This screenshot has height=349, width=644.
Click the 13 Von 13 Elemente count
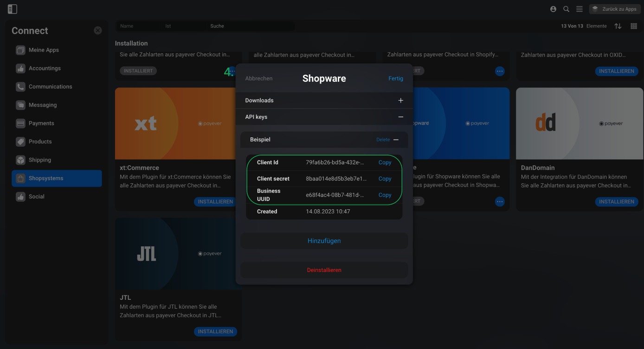(584, 26)
